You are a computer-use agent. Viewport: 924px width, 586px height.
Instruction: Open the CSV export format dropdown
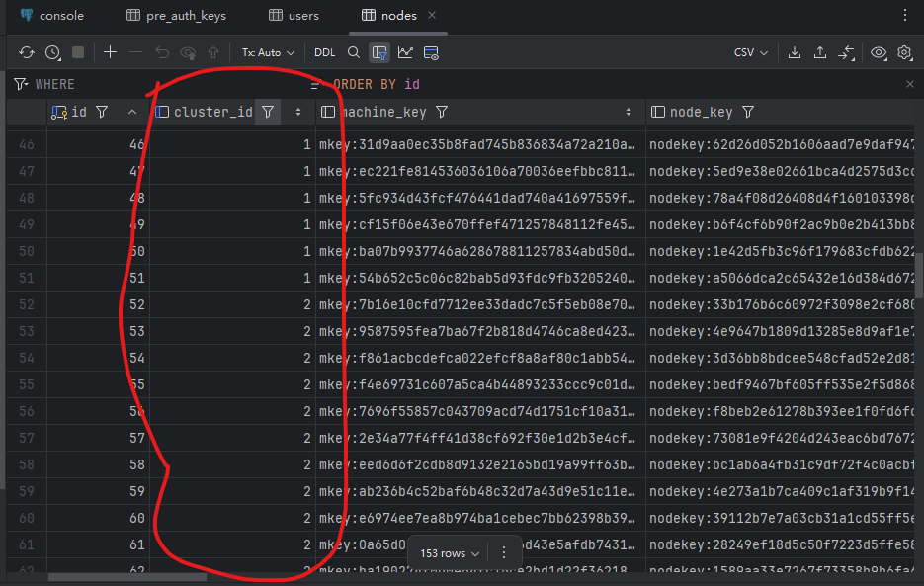pyautogui.click(x=750, y=52)
